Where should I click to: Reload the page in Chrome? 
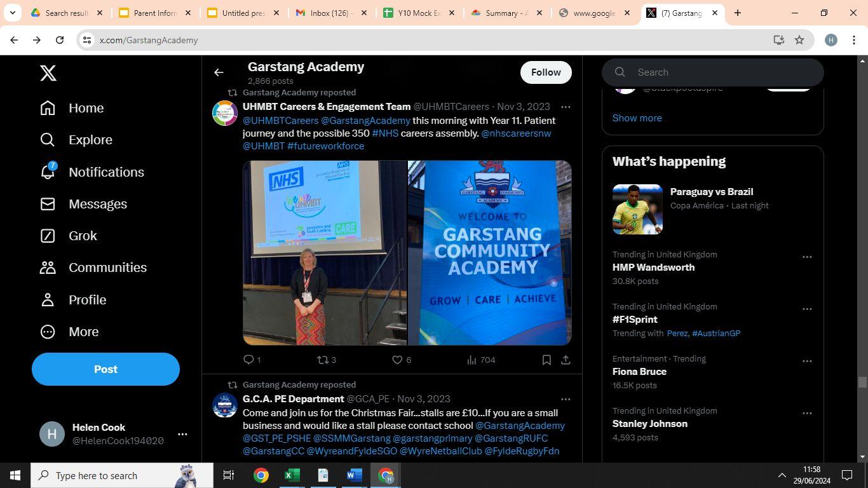(x=60, y=40)
